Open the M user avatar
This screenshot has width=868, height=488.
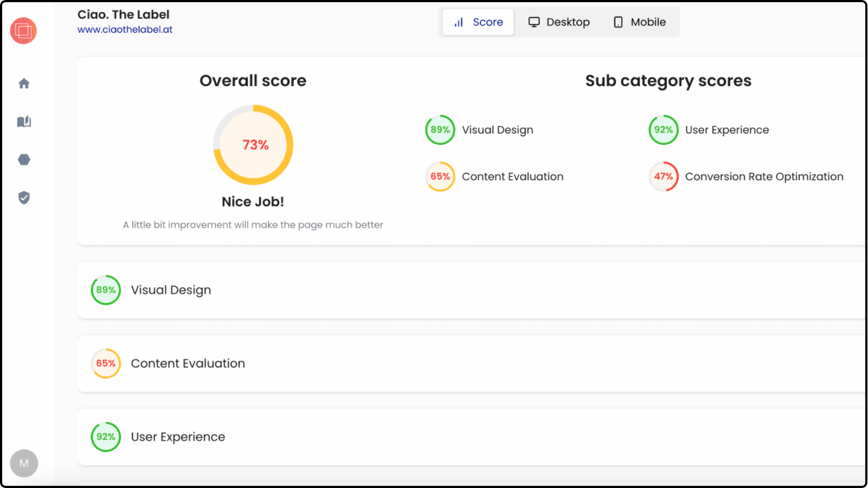coord(24,463)
